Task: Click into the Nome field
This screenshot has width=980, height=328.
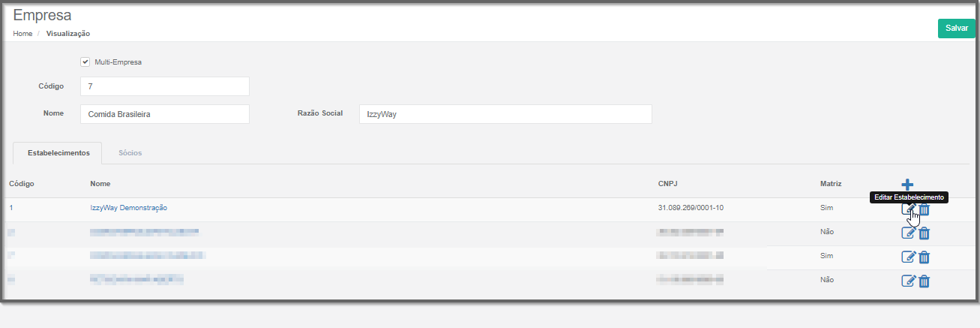Action: click(164, 114)
